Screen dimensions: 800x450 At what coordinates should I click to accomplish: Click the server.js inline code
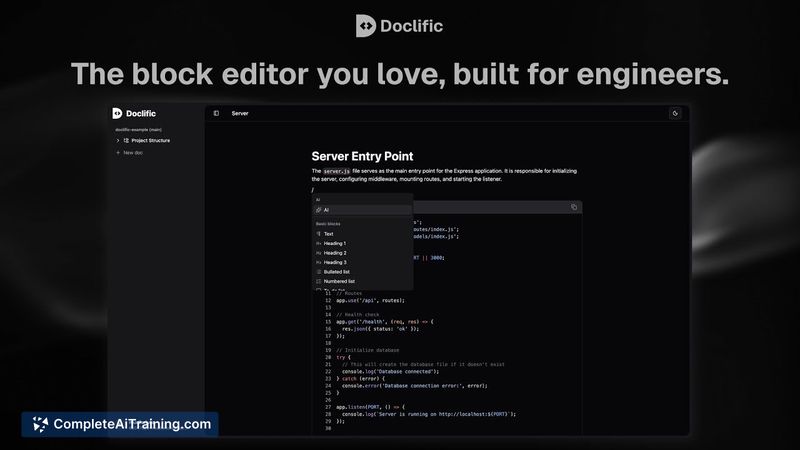click(337, 171)
